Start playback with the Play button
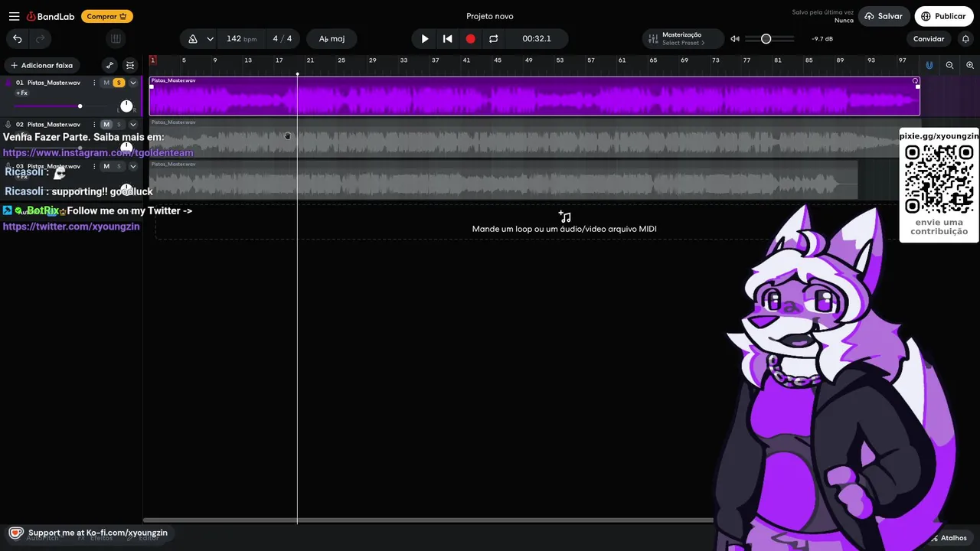 [425, 39]
